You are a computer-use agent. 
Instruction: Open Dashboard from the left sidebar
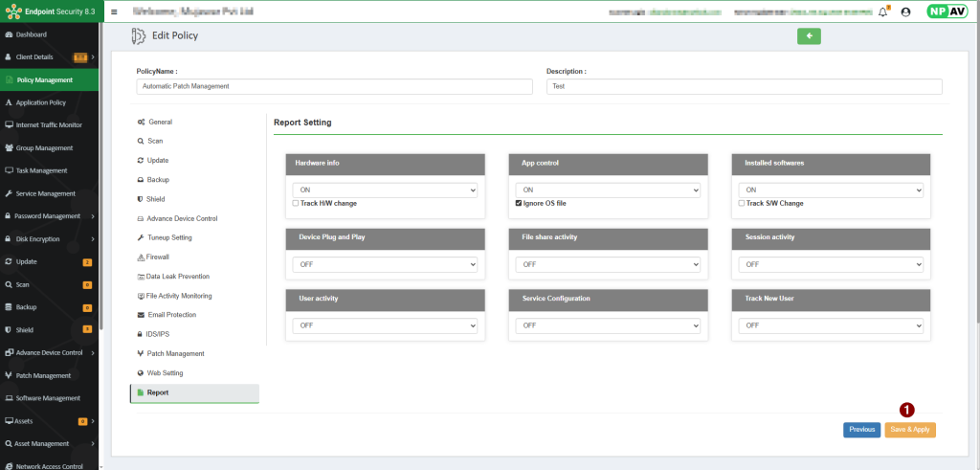(x=32, y=34)
